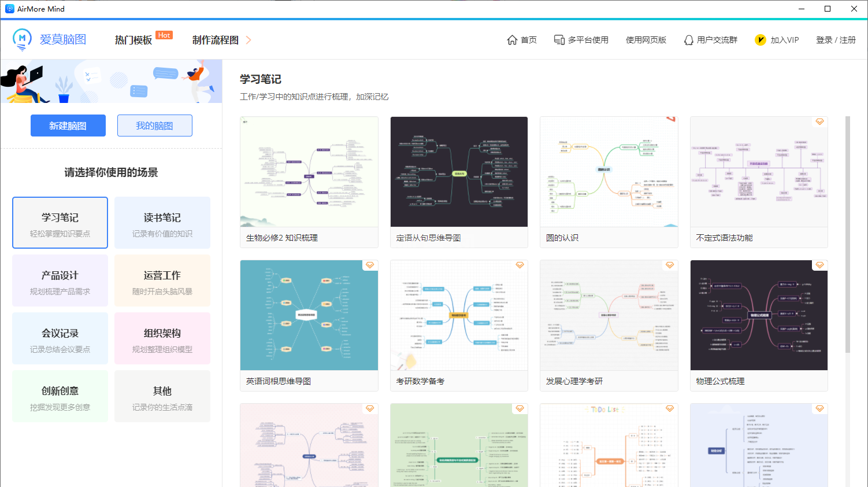Viewport: 868px width, 487px height.
Task: Click the illustration banner above 新建脑图
Action: coord(111,82)
